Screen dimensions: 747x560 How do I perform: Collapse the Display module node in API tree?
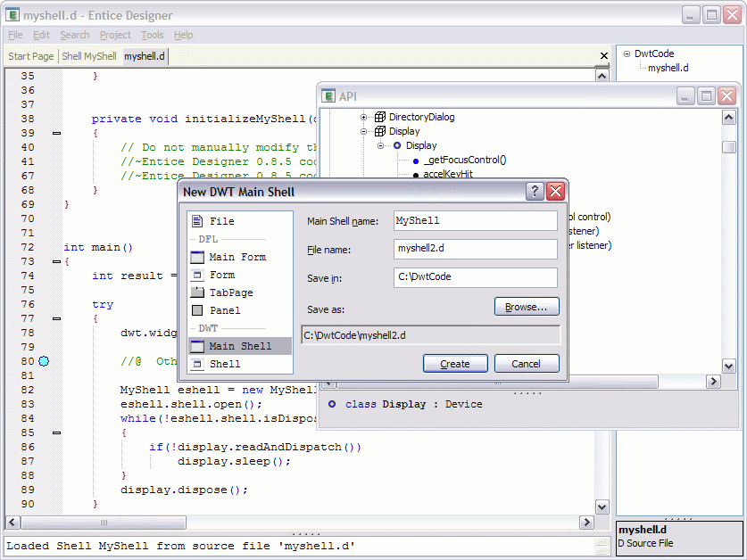(x=363, y=131)
